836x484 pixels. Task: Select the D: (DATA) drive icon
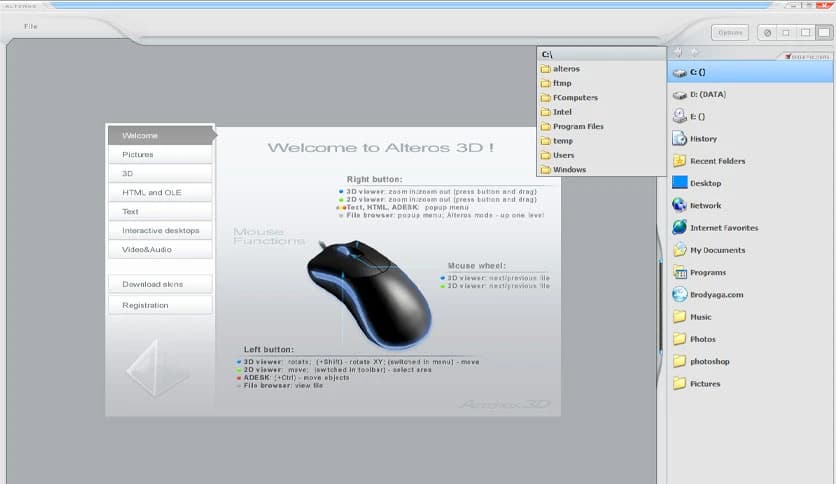(x=679, y=95)
